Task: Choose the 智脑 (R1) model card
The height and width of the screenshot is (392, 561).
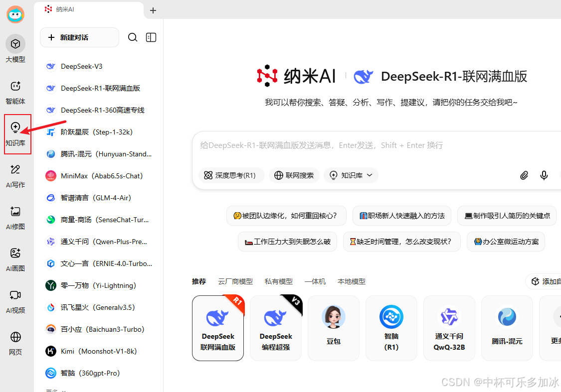Action: coord(391,328)
